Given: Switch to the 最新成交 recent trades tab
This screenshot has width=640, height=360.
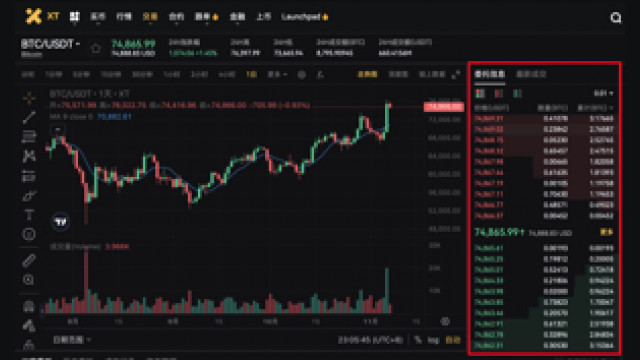Looking at the screenshot, I should pyautogui.click(x=531, y=74).
